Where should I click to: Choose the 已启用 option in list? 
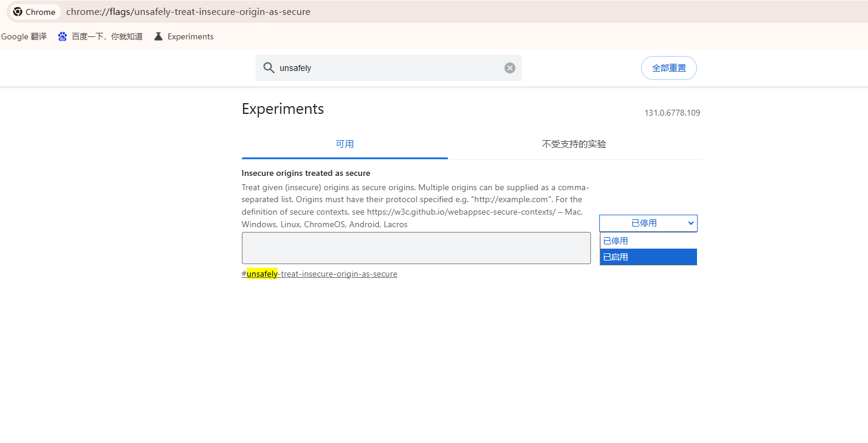[648, 257]
